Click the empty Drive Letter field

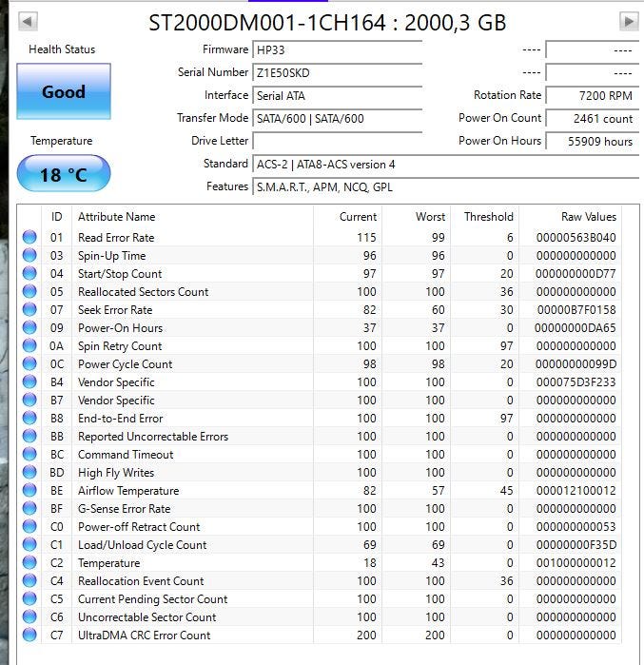click(337, 141)
